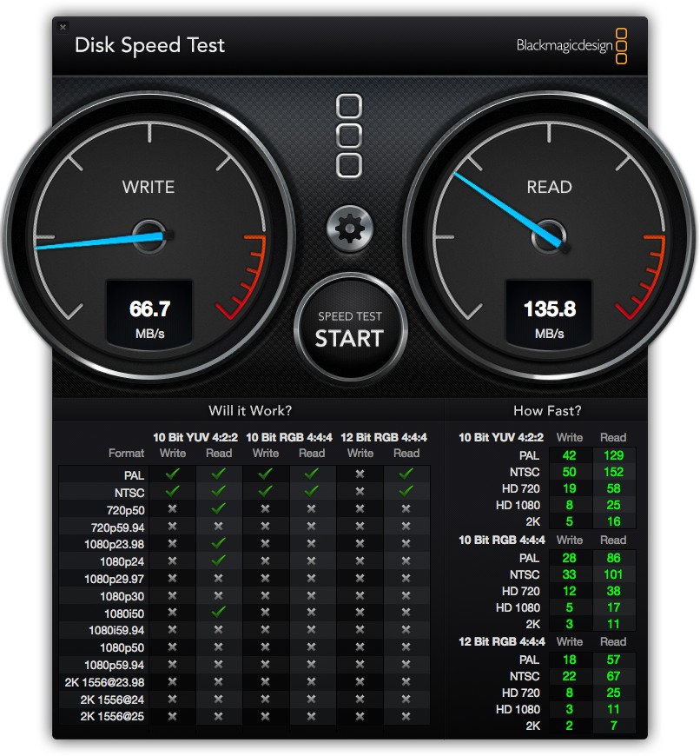Close the Disk Speed Test window
The width and height of the screenshot is (700, 756).
[x=63, y=28]
